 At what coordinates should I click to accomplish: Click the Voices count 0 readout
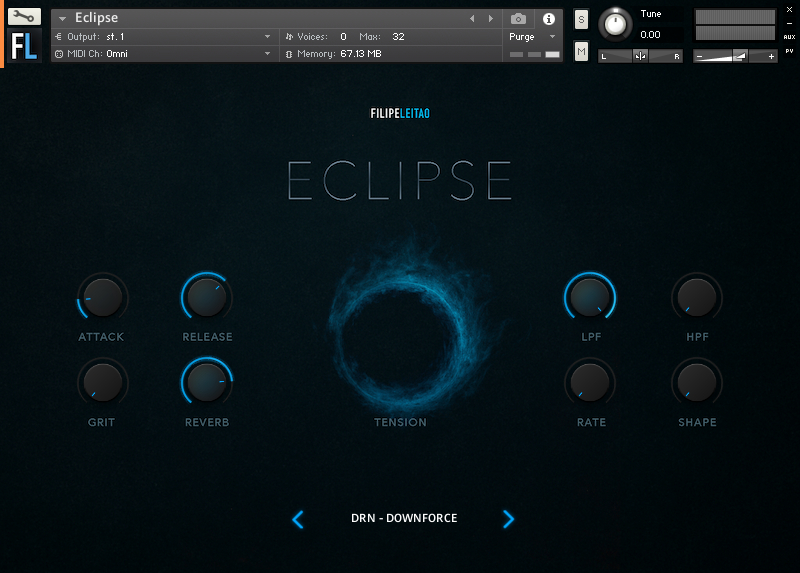pyautogui.click(x=343, y=37)
